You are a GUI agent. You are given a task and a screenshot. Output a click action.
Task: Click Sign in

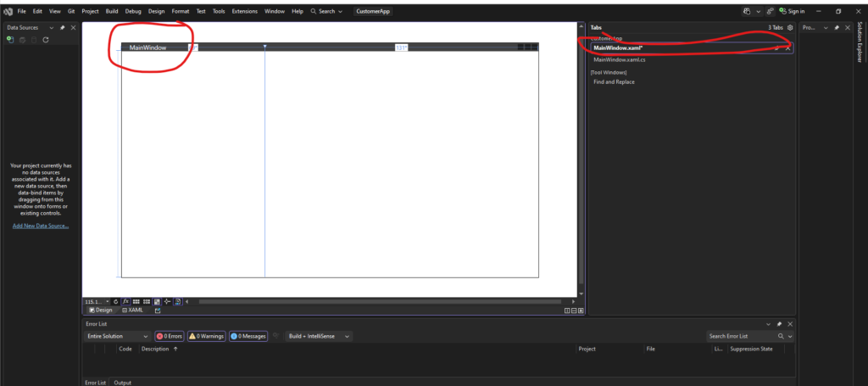click(x=792, y=11)
